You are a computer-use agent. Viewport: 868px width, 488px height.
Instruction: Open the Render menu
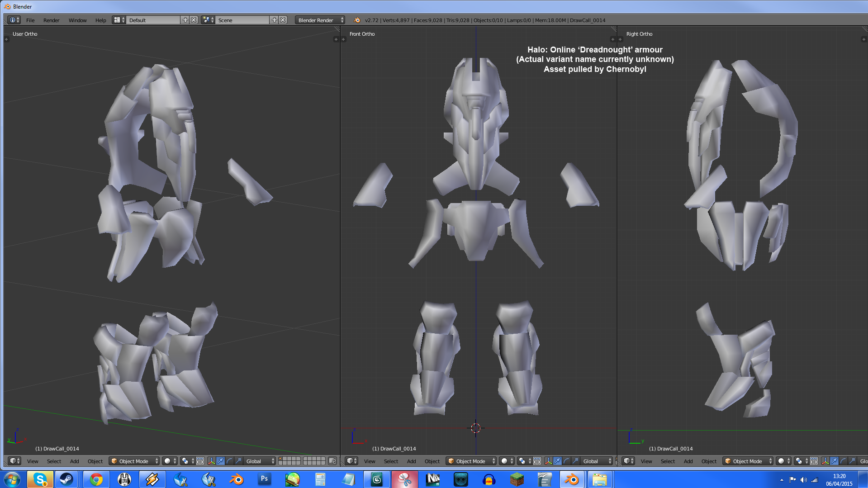coord(51,20)
